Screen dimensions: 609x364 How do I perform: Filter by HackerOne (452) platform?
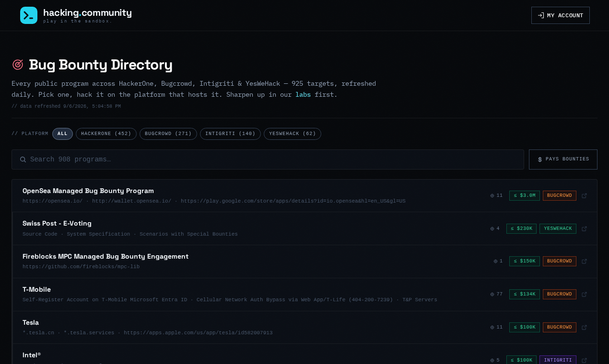point(106,134)
